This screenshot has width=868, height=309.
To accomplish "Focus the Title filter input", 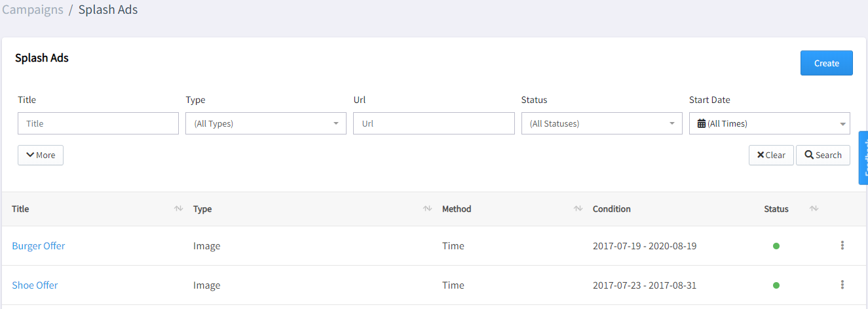I will coord(98,123).
